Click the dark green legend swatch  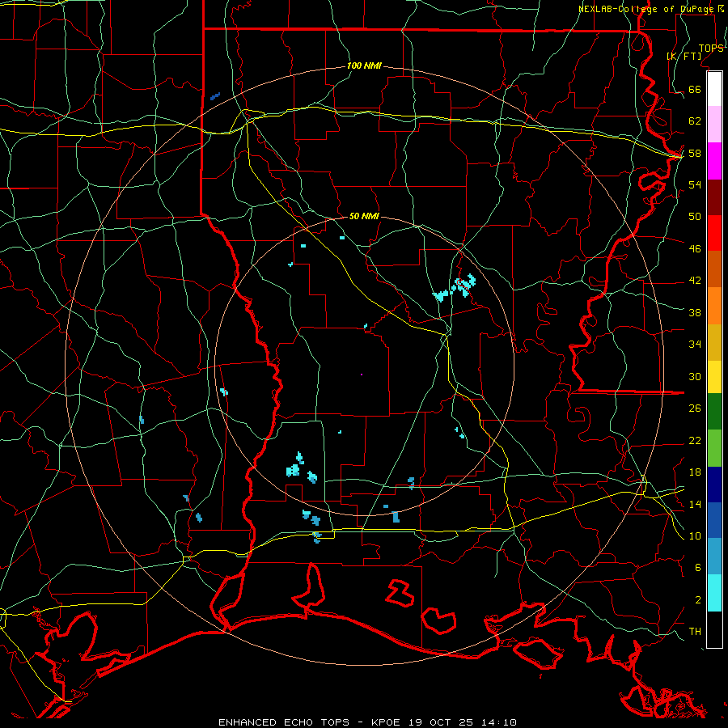[x=714, y=412]
